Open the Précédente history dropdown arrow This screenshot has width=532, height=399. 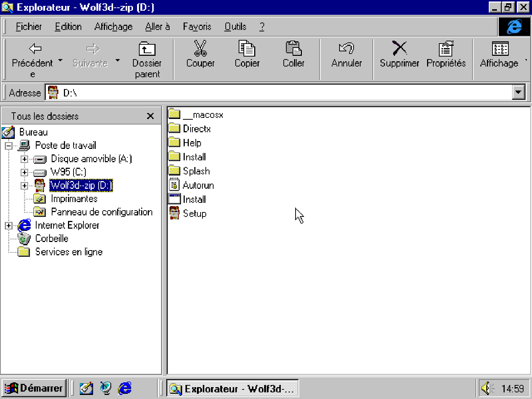tap(61, 60)
